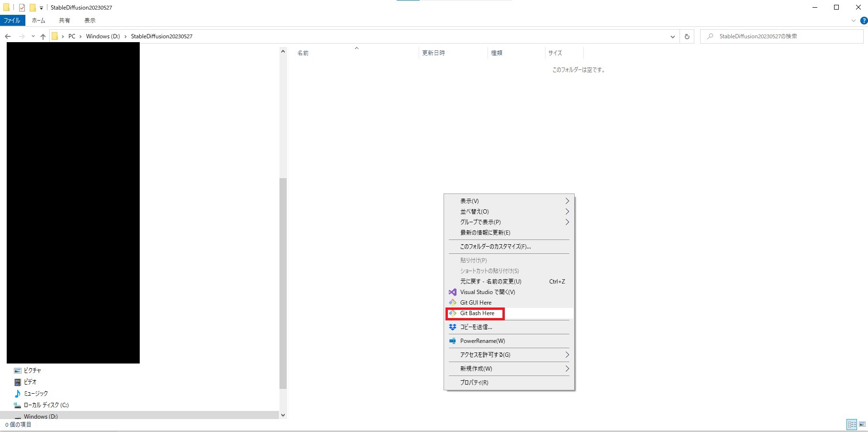
Task: Click the Visual Studio icon in context menu
Action: click(x=452, y=292)
